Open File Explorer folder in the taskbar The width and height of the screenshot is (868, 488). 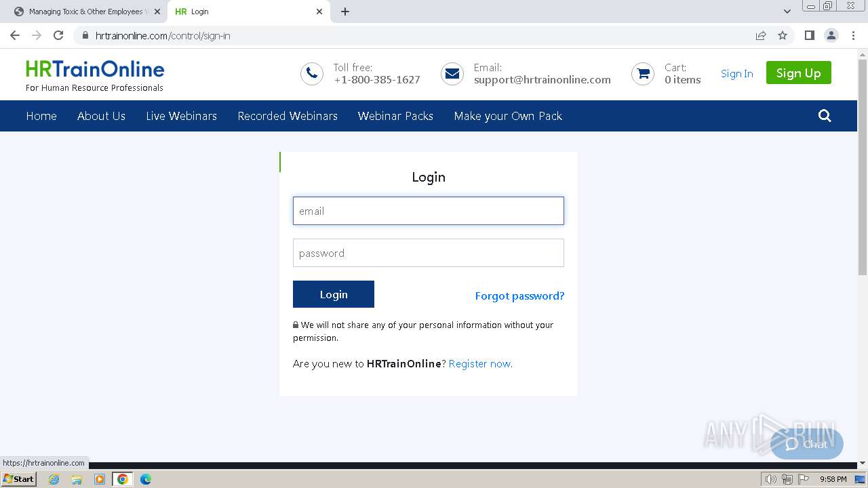click(77, 479)
